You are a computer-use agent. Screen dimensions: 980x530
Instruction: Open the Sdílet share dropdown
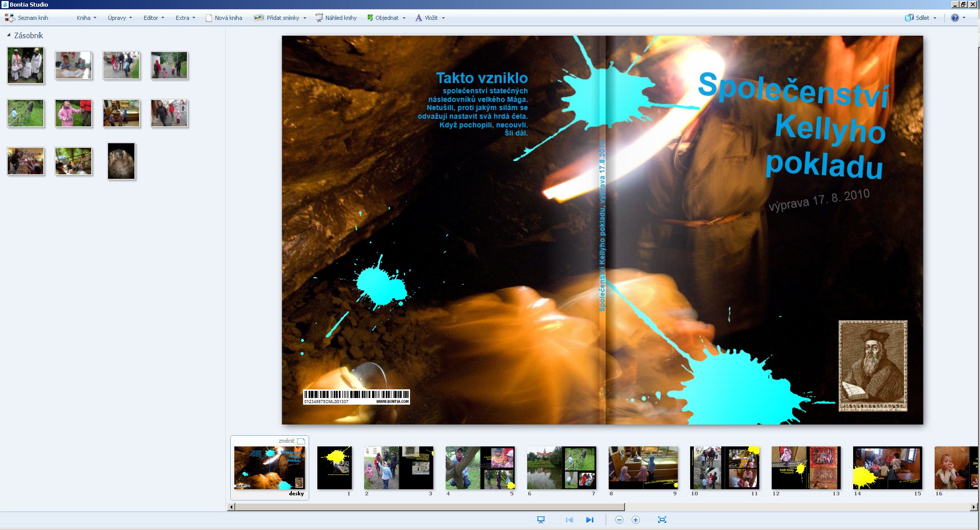[x=921, y=18]
